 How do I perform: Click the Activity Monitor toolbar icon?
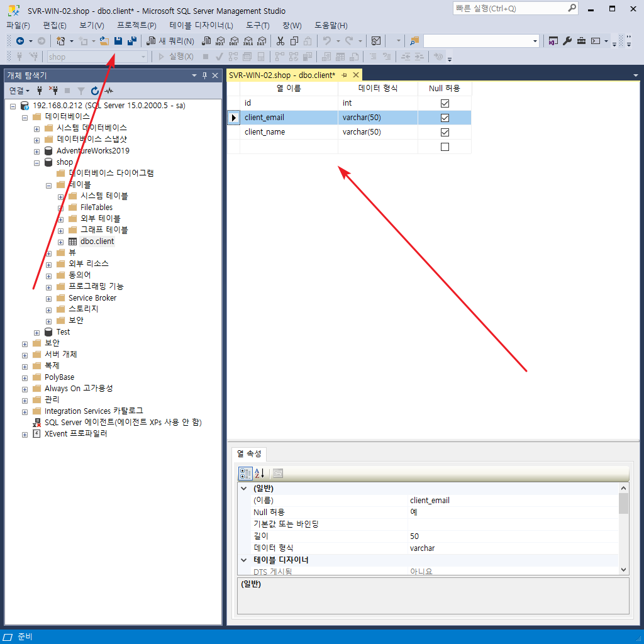[376, 41]
